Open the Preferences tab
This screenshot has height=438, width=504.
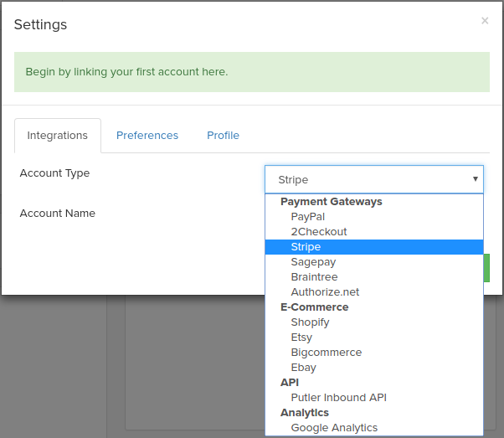[x=147, y=136]
